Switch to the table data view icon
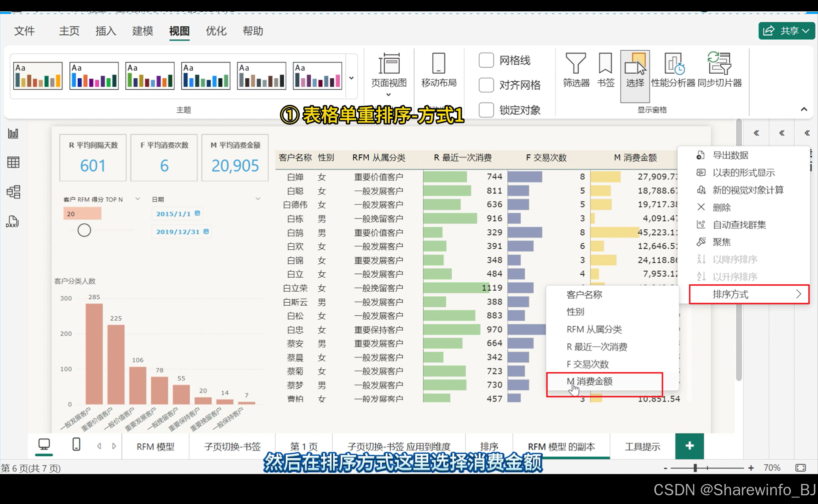Image resolution: width=818 pixels, height=504 pixels. pos(13,162)
